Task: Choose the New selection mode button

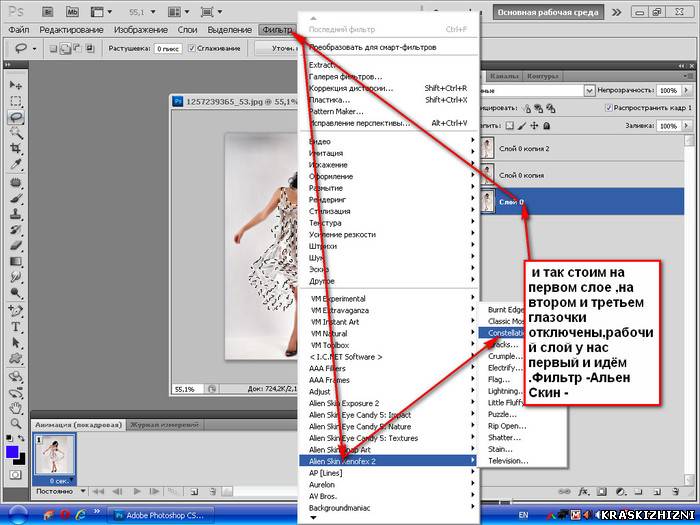Action: click(53, 48)
